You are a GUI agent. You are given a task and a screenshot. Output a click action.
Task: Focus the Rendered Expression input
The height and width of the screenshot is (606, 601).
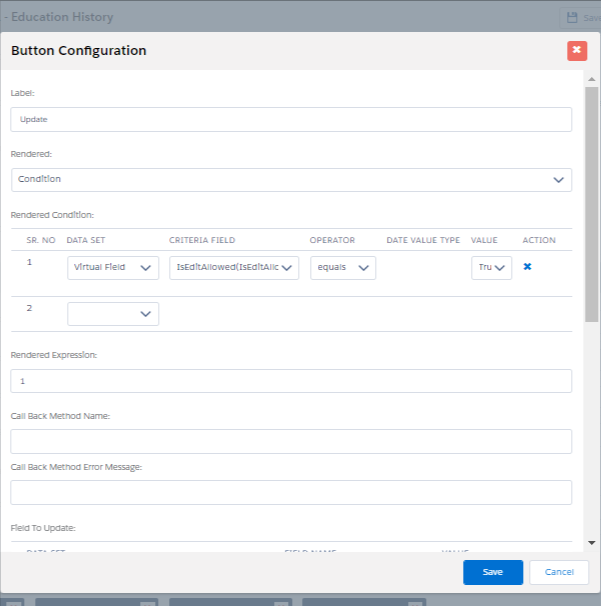pyautogui.click(x=291, y=381)
